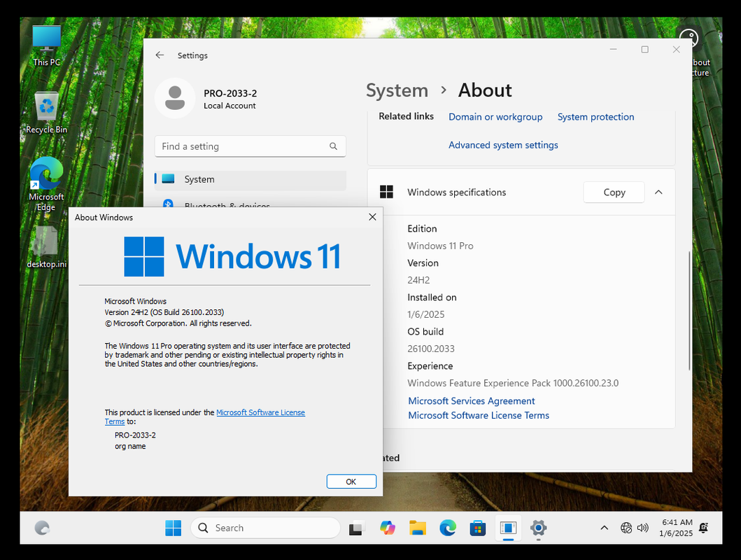Click the Windows logo in Windows specifications
The width and height of the screenshot is (741, 560).
(x=386, y=192)
